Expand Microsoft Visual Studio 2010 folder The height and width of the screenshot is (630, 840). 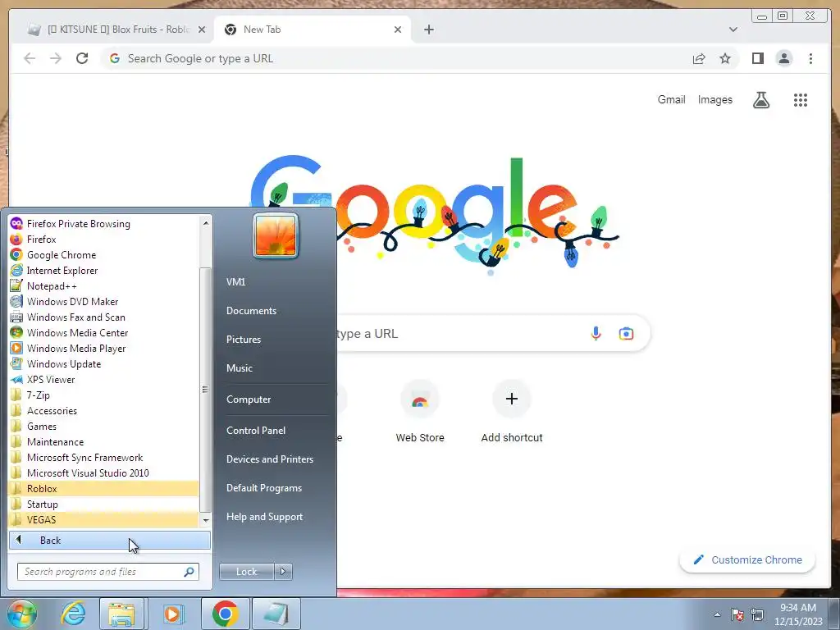(x=103, y=473)
